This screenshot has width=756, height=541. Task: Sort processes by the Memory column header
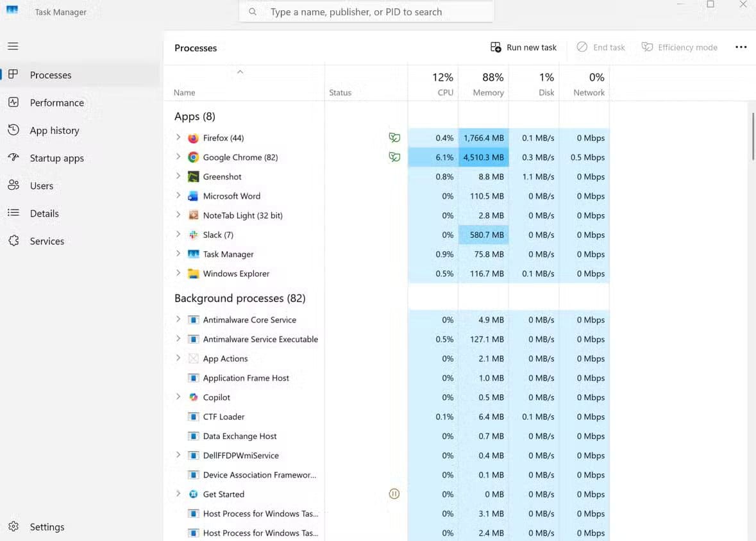488,85
